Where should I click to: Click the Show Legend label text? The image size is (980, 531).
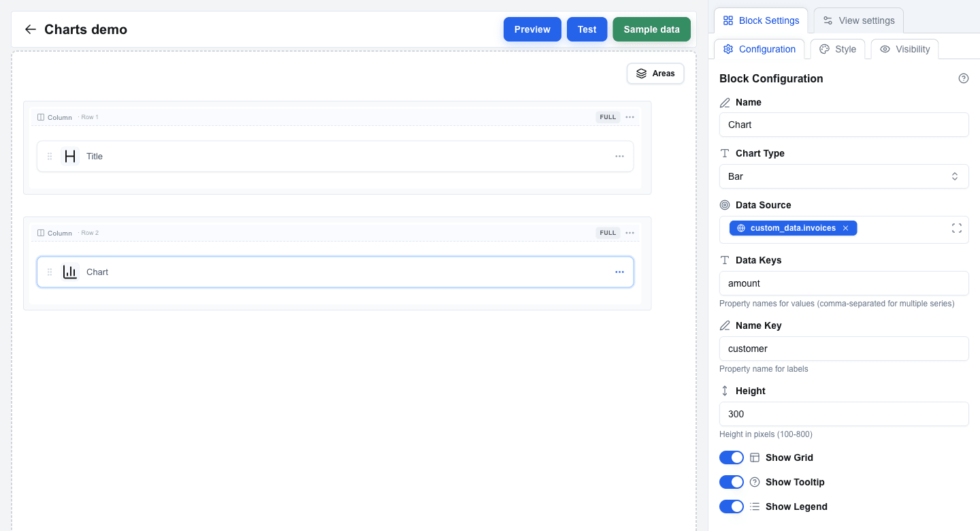(796, 506)
